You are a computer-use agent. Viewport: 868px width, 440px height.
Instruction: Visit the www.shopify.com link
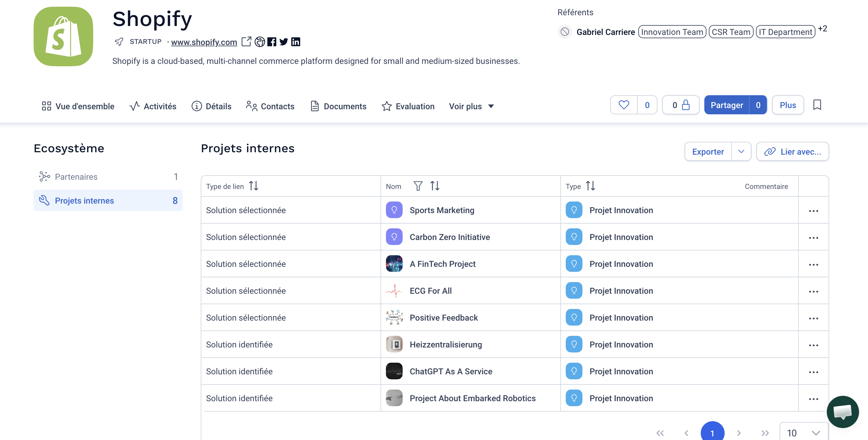[x=204, y=42]
